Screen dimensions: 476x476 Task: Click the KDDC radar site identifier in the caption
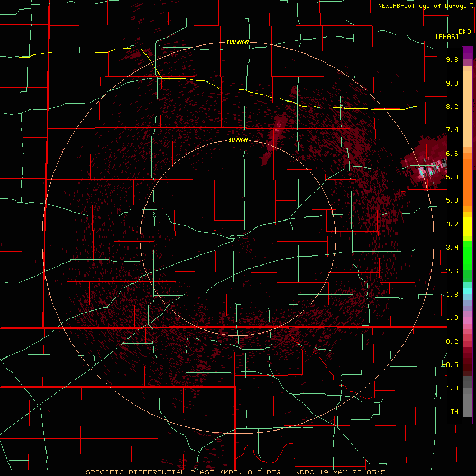[305, 472]
